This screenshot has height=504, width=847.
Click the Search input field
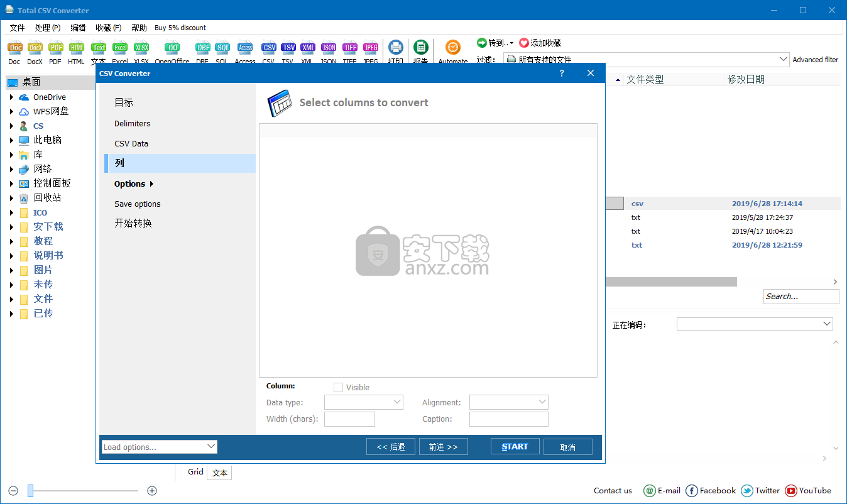tap(801, 297)
